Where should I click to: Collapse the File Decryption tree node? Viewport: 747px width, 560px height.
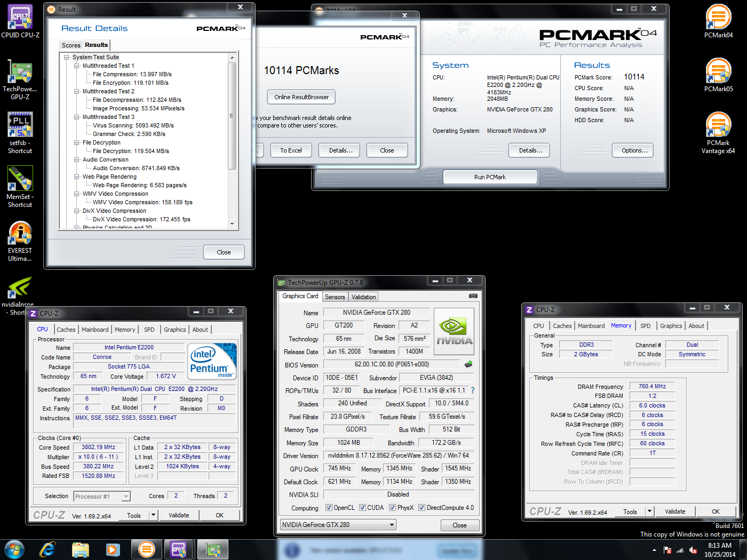point(77,142)
